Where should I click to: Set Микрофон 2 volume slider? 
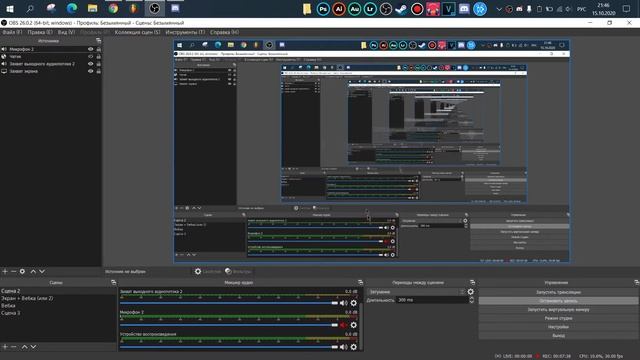click(229, 325)
